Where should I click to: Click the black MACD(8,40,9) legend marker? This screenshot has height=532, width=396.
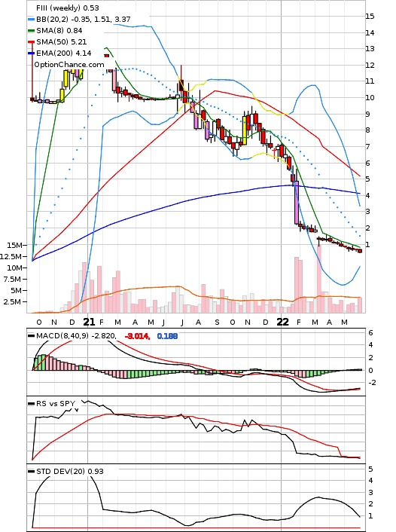point(31,336)
